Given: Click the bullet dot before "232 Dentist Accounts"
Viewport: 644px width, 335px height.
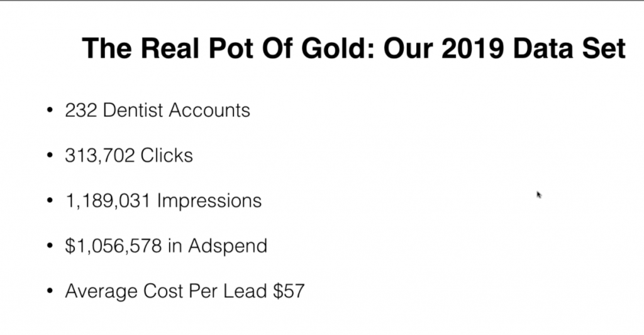Looking at the screenshot, I should coord(50,110).
